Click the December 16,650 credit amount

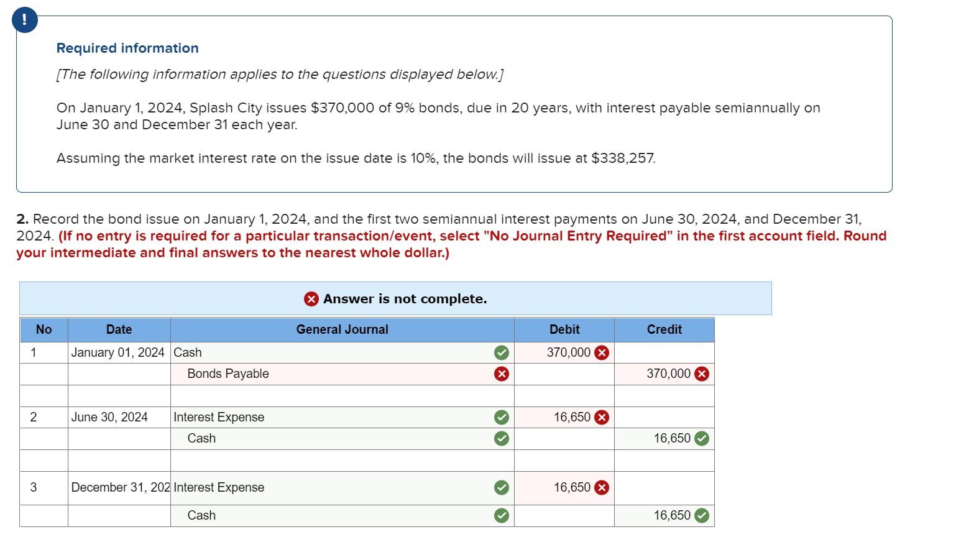tap(672, 515)
